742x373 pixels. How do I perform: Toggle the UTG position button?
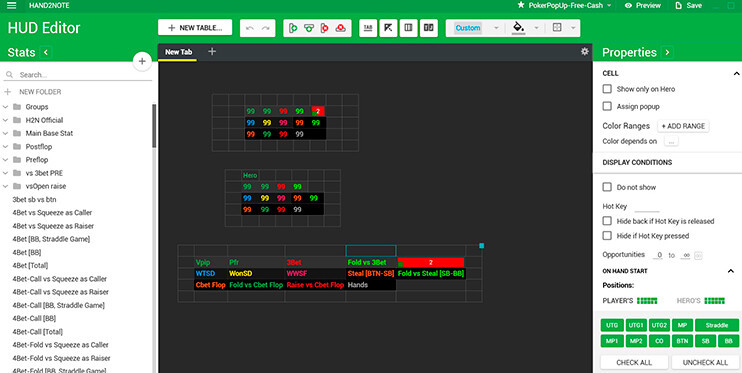point(612,325)
